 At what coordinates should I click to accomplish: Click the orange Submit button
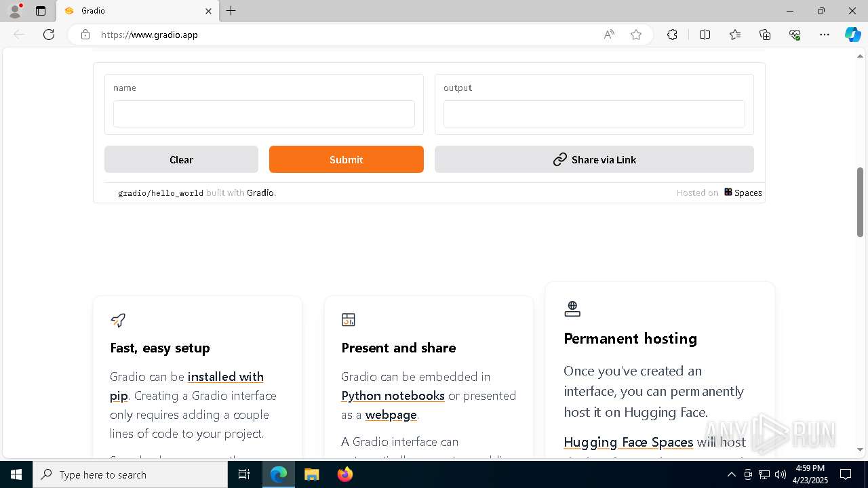click(x=347, y=159)
